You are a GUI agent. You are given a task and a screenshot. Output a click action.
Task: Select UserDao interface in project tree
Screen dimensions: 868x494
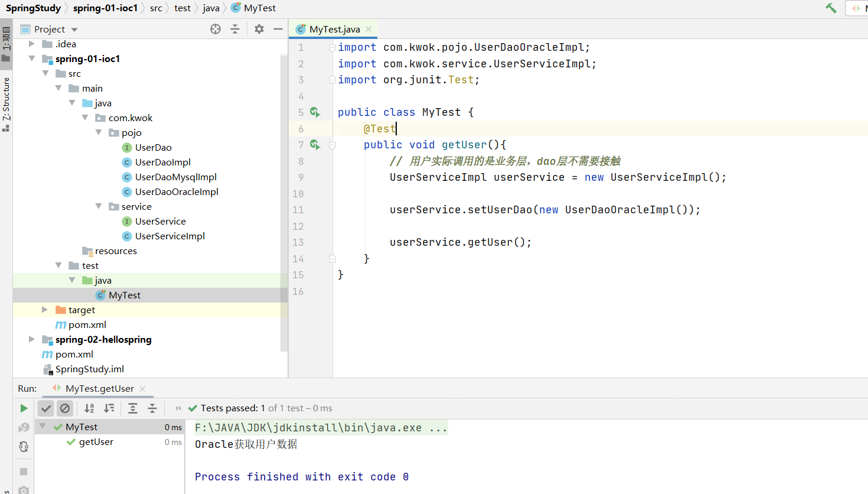154,147
